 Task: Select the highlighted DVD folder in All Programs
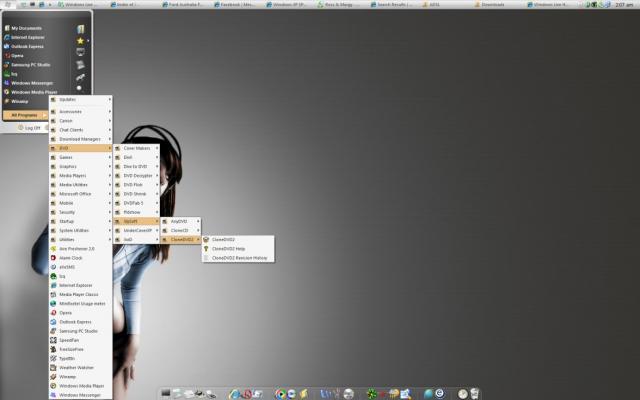click(80, 148)
